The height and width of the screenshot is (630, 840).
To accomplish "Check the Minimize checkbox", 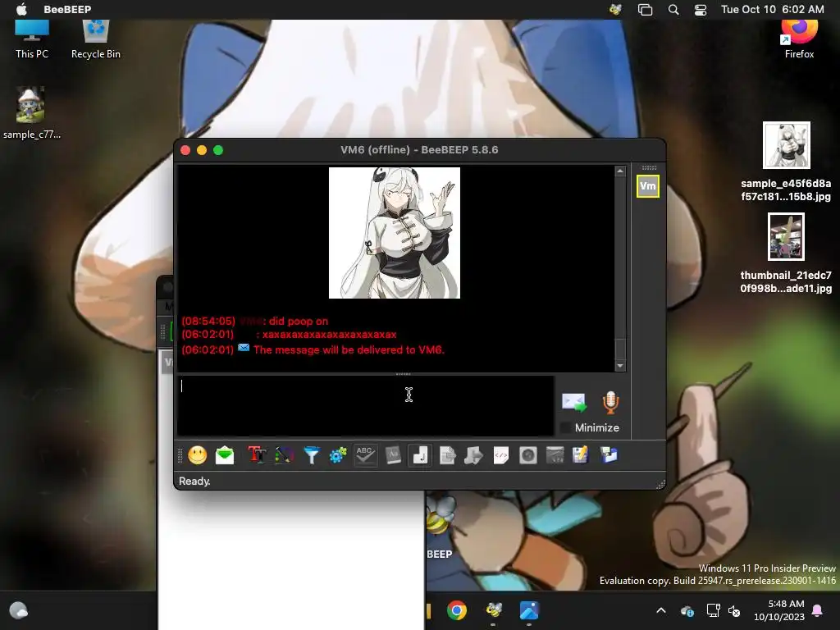I will 565,428.
